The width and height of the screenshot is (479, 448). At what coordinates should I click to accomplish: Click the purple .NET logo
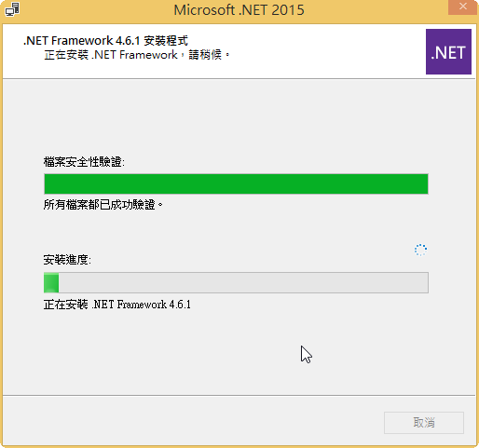coord(448,51)
